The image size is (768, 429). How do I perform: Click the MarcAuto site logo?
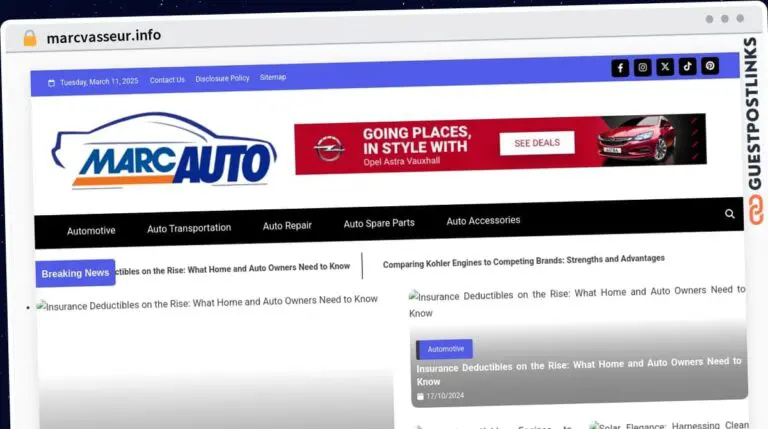[x=164, y=152]
